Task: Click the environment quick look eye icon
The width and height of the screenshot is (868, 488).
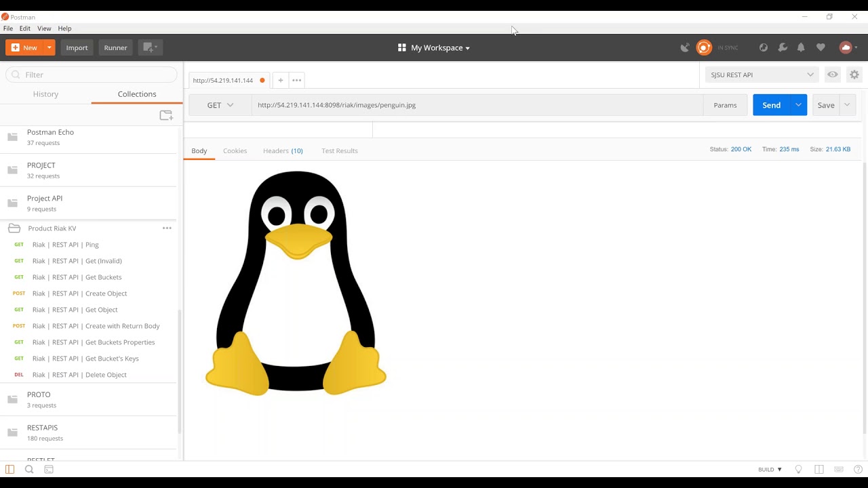Action: pos(833,75)
